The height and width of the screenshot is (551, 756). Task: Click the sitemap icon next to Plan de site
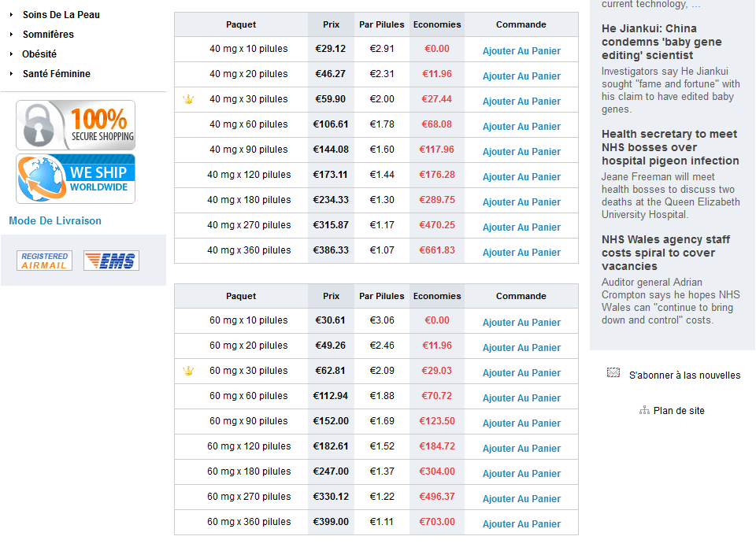click(x=644, y=411)
